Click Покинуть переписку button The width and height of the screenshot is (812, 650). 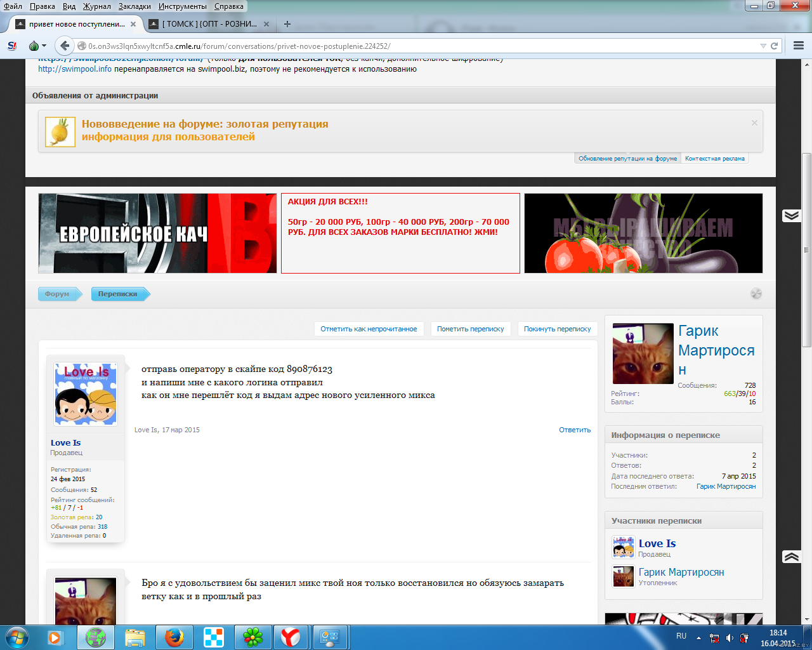coord(557,329)
